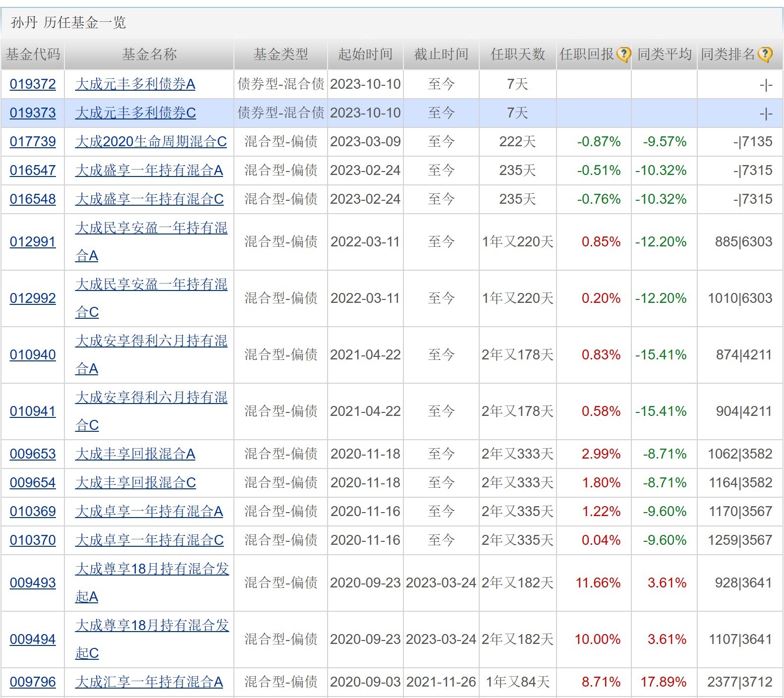Select the 2021-11-26 end date cell
Screen dimensions: 784x698
point(441,682)
